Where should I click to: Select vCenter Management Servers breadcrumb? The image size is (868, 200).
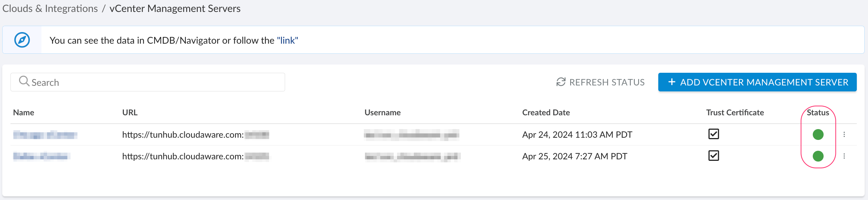[175, 9]
